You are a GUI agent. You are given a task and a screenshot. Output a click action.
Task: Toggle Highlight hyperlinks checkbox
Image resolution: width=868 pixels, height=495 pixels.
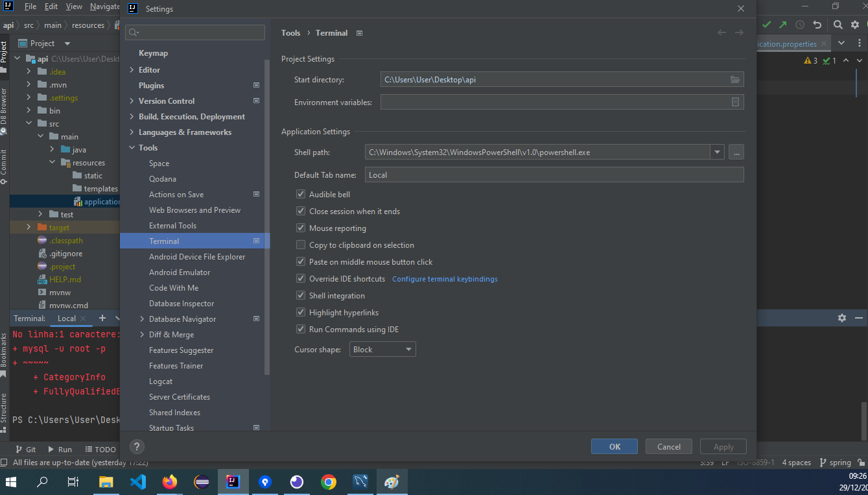(301, 312)
